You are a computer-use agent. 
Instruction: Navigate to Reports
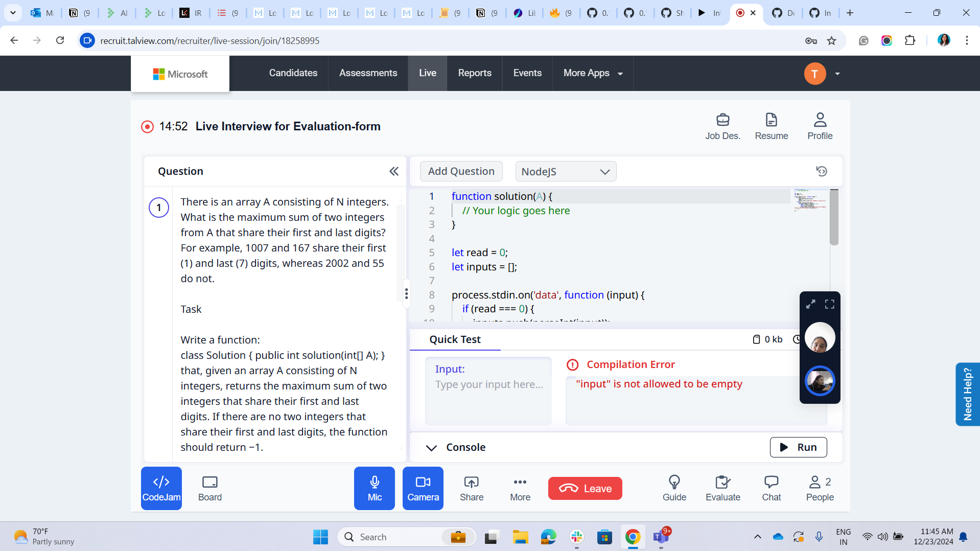coord(474,73)
